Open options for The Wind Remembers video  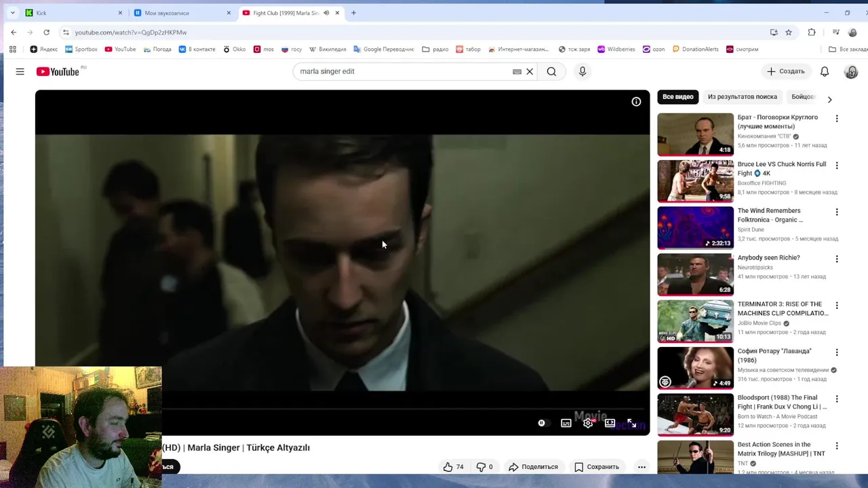click(837, 212)
